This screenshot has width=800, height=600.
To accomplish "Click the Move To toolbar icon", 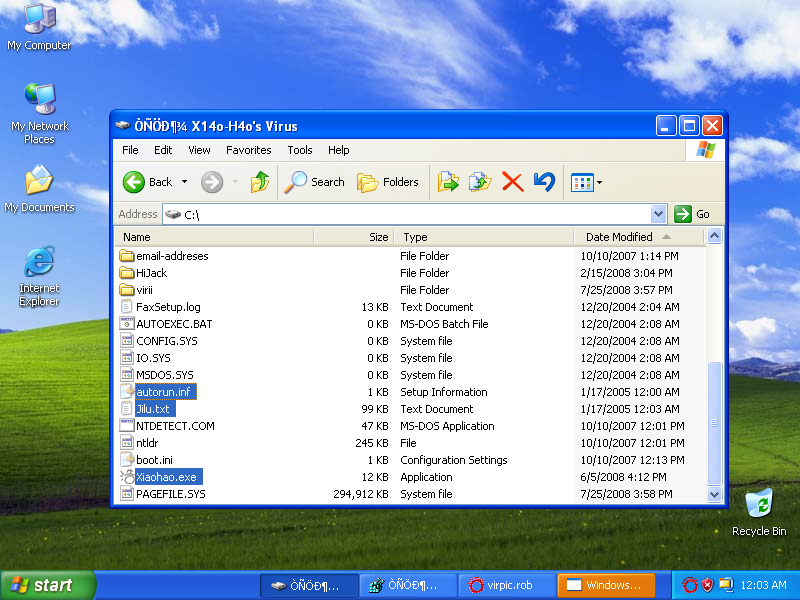I will click(x=448, y=182).
